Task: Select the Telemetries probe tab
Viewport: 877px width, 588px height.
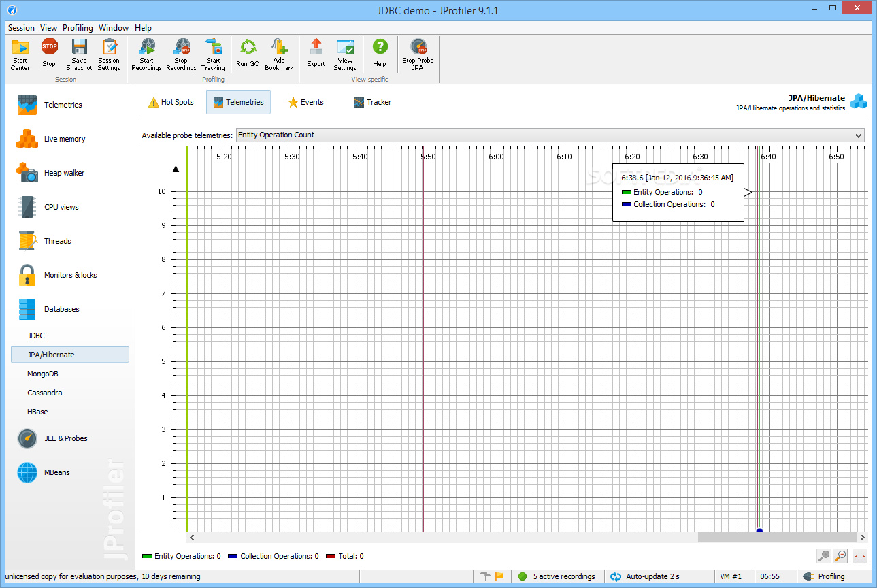Action: [238, 102]
